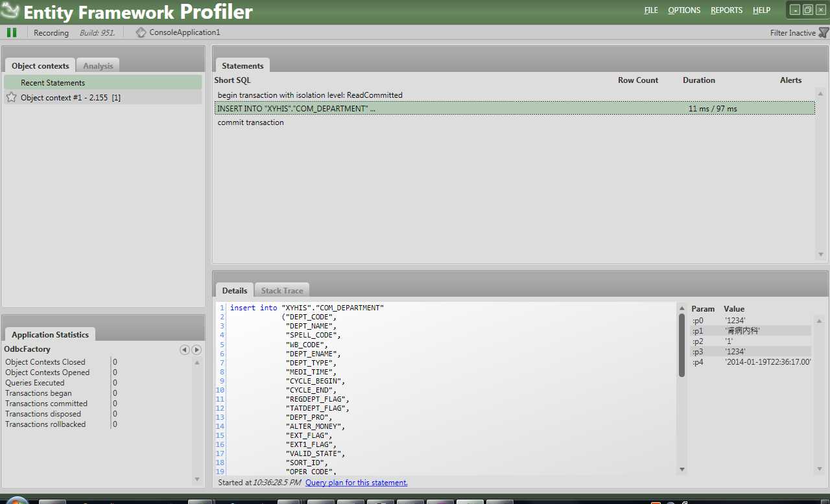Click SQL details scroll up arrow
Viewport: 830px width, 504px height.
(682, 308)
